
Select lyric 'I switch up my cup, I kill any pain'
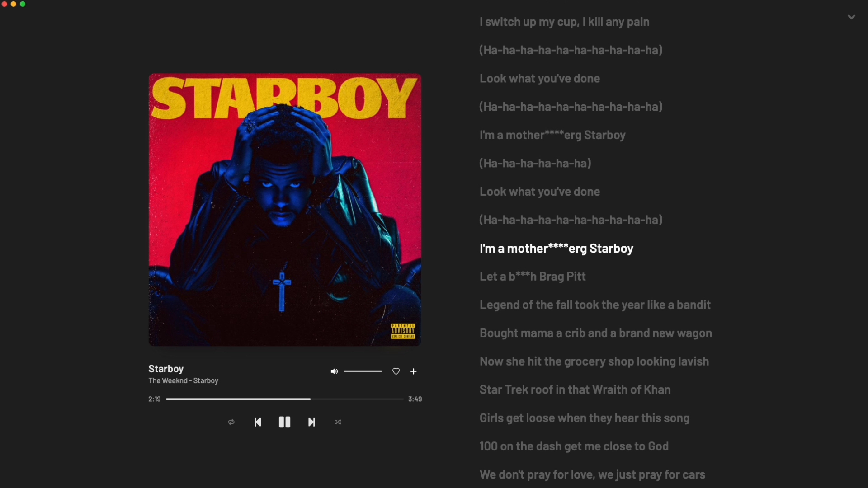coord(564,22)
